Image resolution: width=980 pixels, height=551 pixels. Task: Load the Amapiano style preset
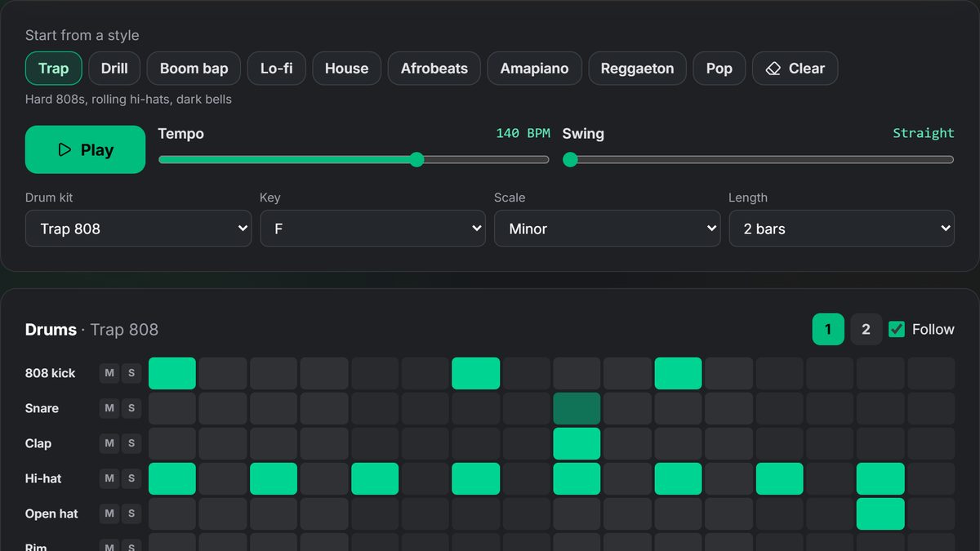pyautogui.click(x=534, y=69)
